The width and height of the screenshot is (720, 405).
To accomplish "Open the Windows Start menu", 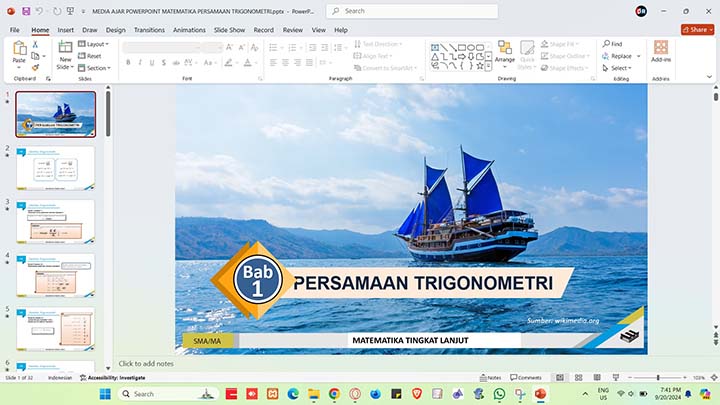I will (105, 394).
